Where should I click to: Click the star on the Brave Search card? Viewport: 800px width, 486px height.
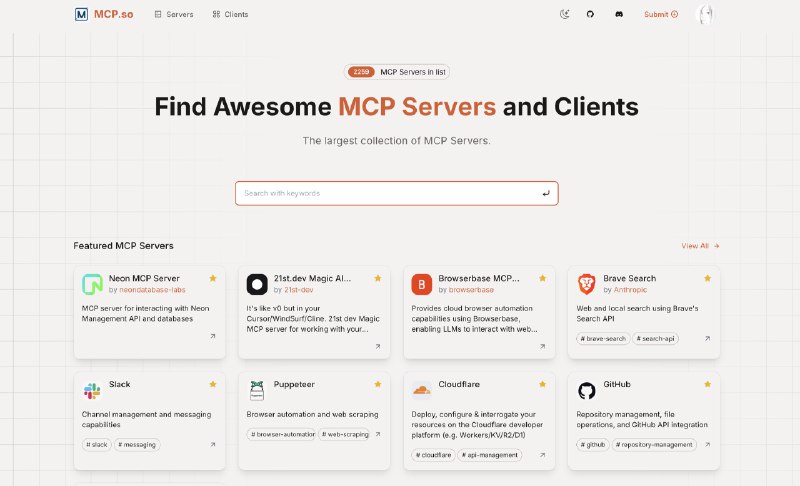tap(707, 278)
